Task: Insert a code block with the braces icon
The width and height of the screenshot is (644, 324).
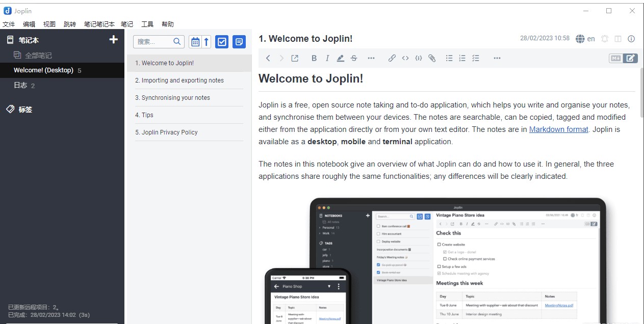Action: (x=419, y=58)
